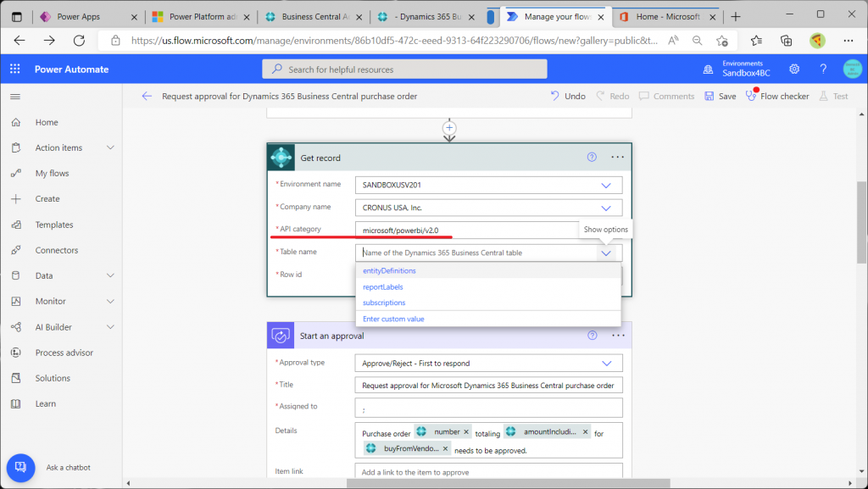Remove the amountIncludi... dynamic token
The height and width of the screenshot is (489, 868).
pos(585,432)
